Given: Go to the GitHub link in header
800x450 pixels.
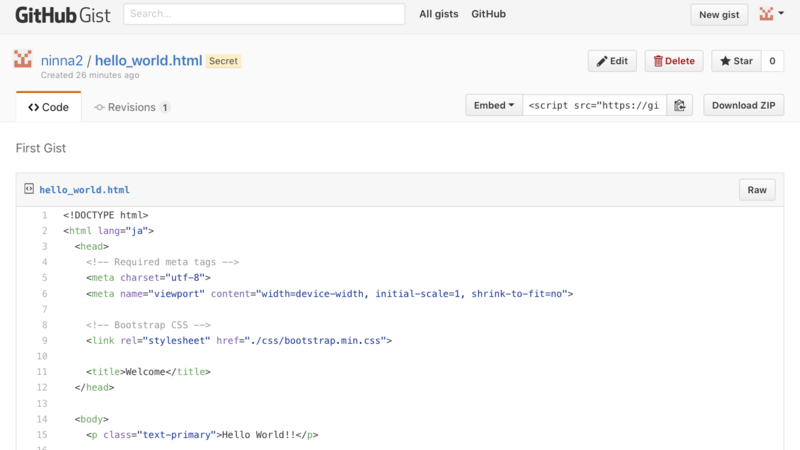Looking at the screenshot, I should 488,14.
